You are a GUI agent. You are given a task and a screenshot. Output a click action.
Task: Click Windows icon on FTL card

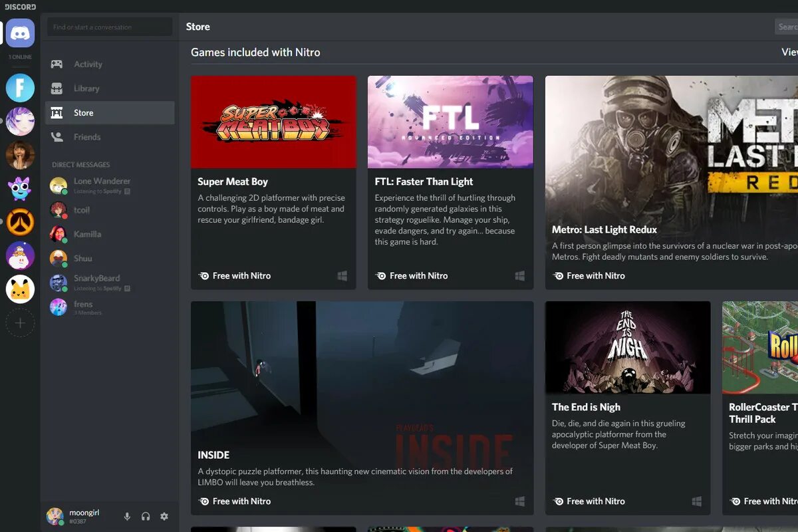[520, 276]
